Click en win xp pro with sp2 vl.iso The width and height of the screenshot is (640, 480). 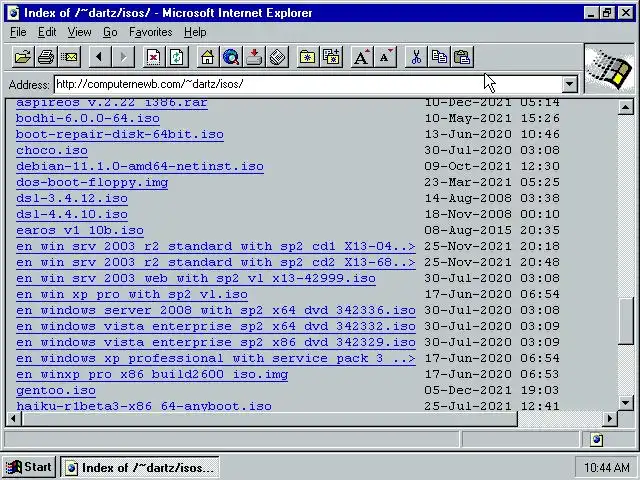[x=132, y=294]
